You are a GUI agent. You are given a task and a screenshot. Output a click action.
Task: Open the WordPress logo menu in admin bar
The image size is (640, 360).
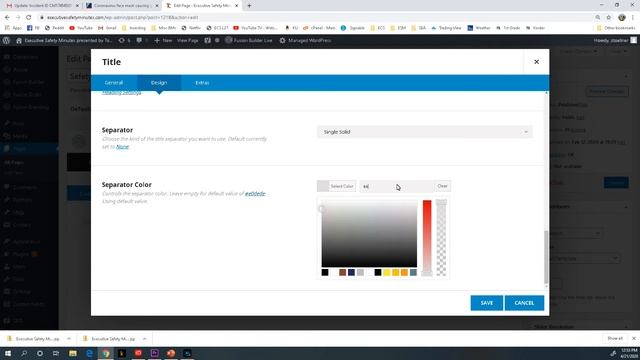tap(6, 40)
